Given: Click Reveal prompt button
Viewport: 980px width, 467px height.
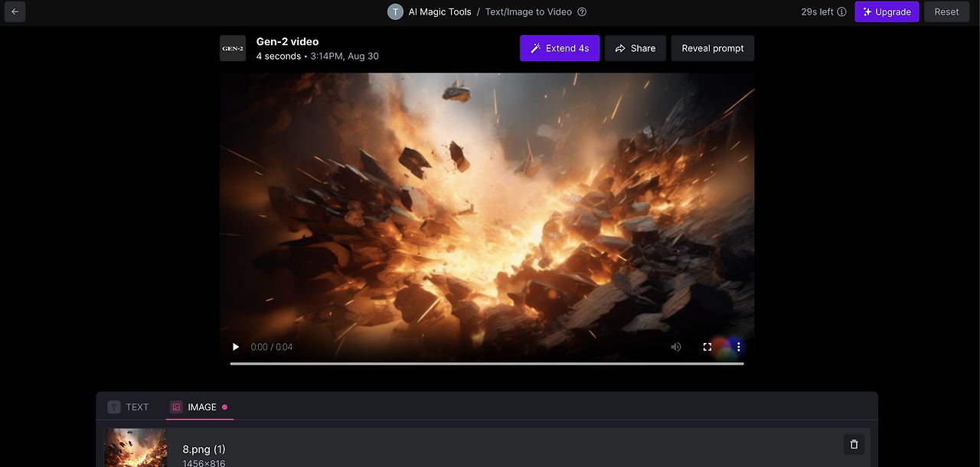Looking at the screenshot, I should 713,48.
